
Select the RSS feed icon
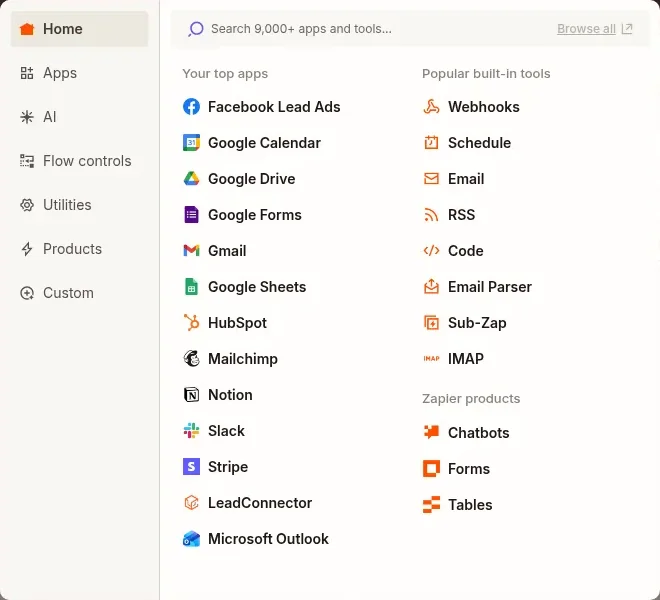click(x=431, y=215)
